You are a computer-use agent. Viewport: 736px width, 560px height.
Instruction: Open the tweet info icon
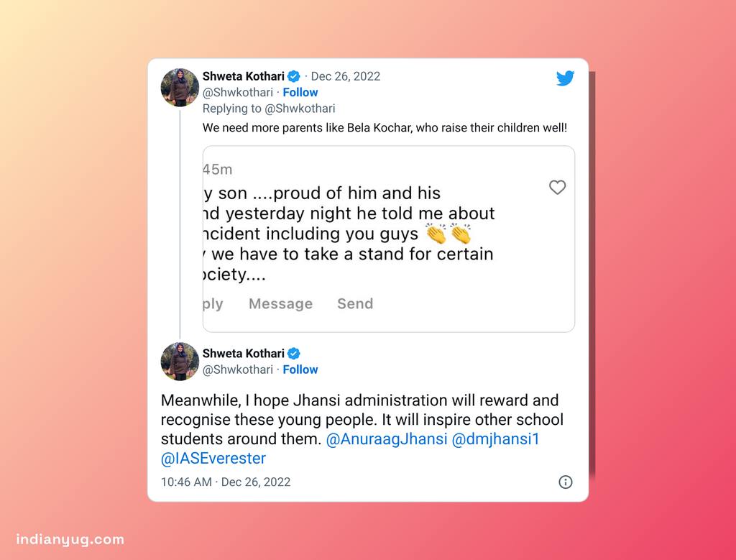[566, 482]
